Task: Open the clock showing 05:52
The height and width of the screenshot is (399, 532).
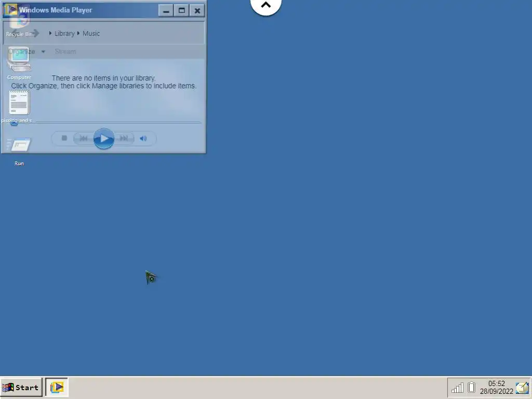Action: (x=496, y=388)
